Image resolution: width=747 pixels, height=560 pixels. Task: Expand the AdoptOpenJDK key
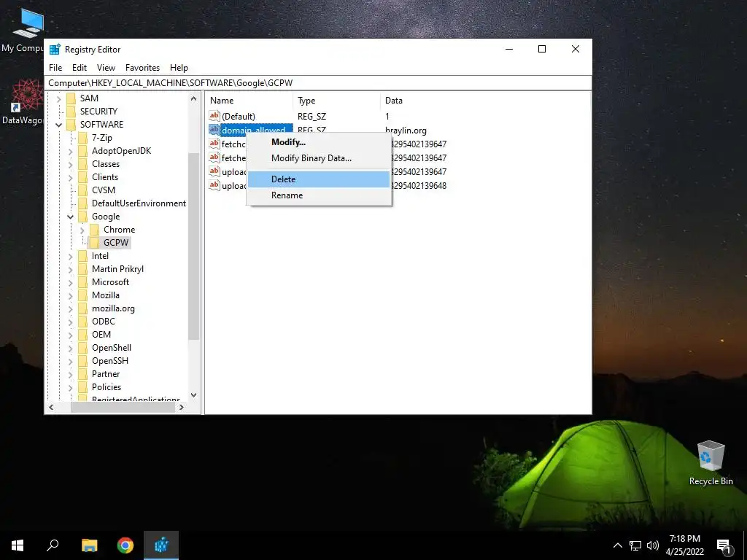point(71,151)
